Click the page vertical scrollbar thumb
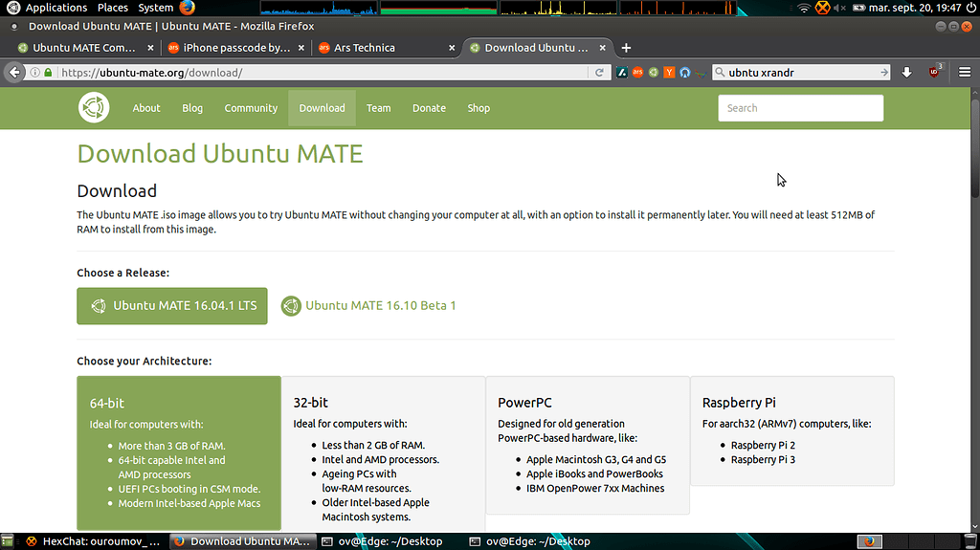 pos(975,147)
